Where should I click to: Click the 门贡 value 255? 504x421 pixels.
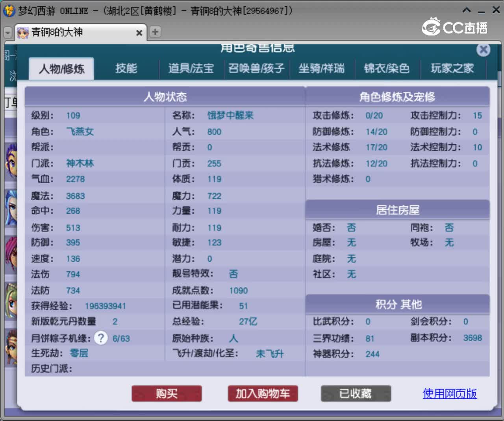tap(214, 164)
